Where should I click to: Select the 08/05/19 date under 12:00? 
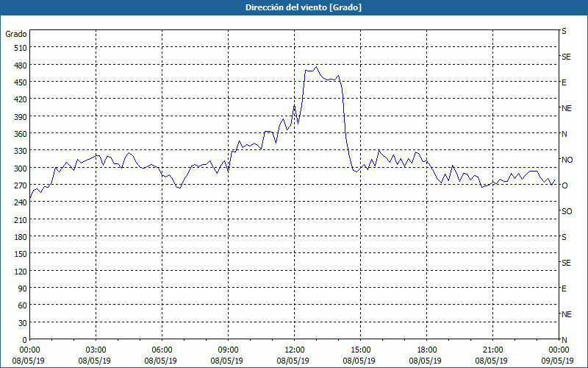293,361
